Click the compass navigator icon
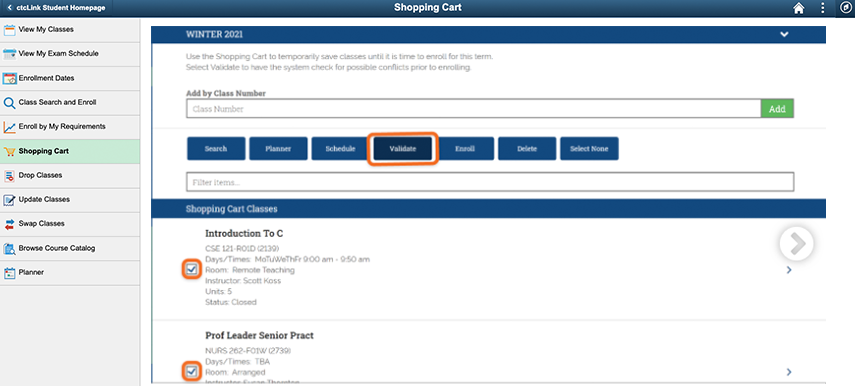The height and width of the screenshot is (386, 855). 846,8
